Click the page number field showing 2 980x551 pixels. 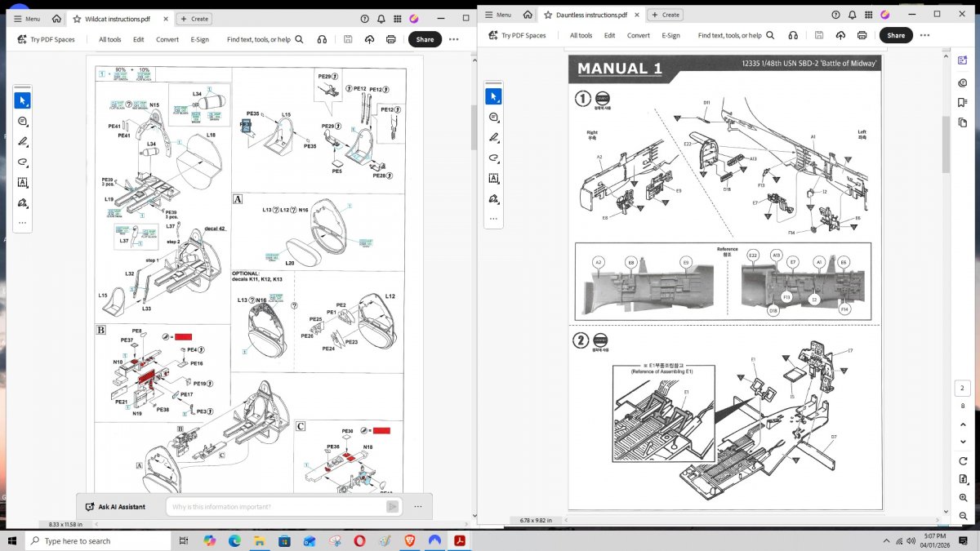click(x=962, y=388)
